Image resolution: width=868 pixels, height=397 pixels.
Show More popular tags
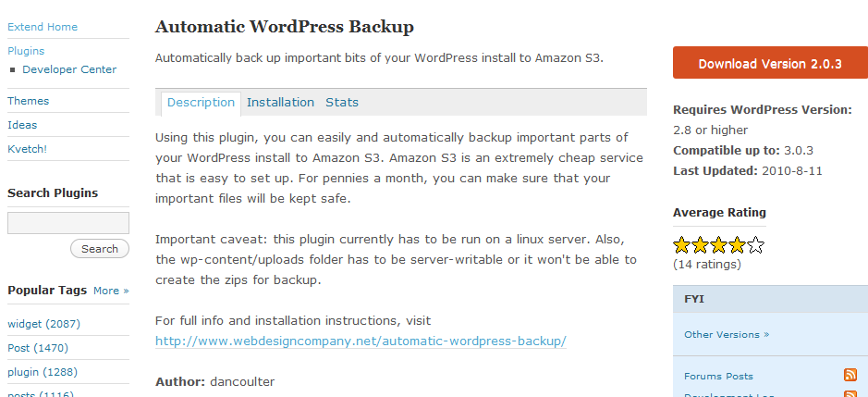(x=111, y=291)
